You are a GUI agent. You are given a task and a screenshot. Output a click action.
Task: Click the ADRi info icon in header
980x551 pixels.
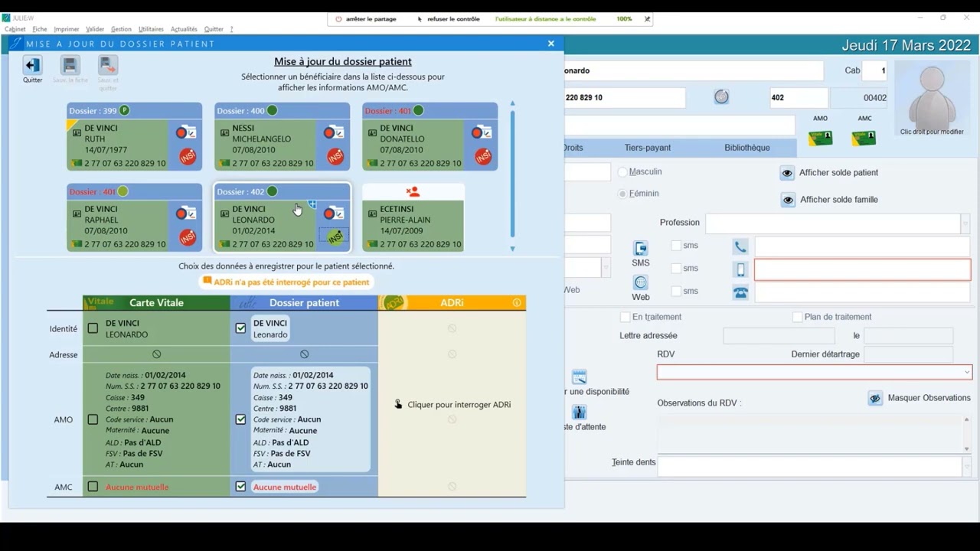517,303
